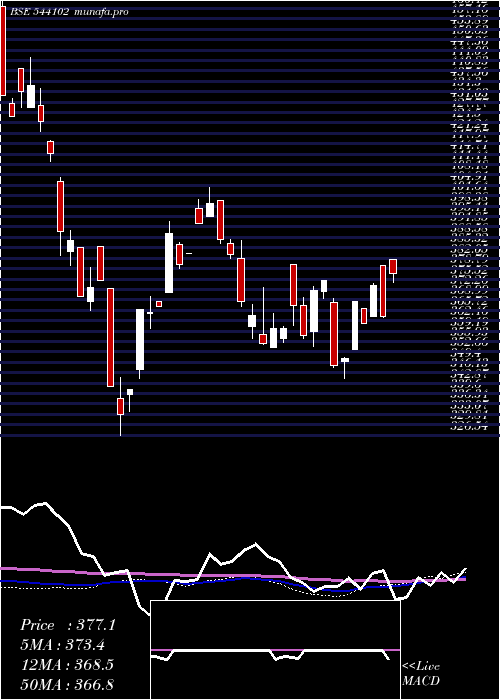Click the 'BSE 544102 munafa.pro' chart title
500x700 pixels.
[x=69, y=12]
